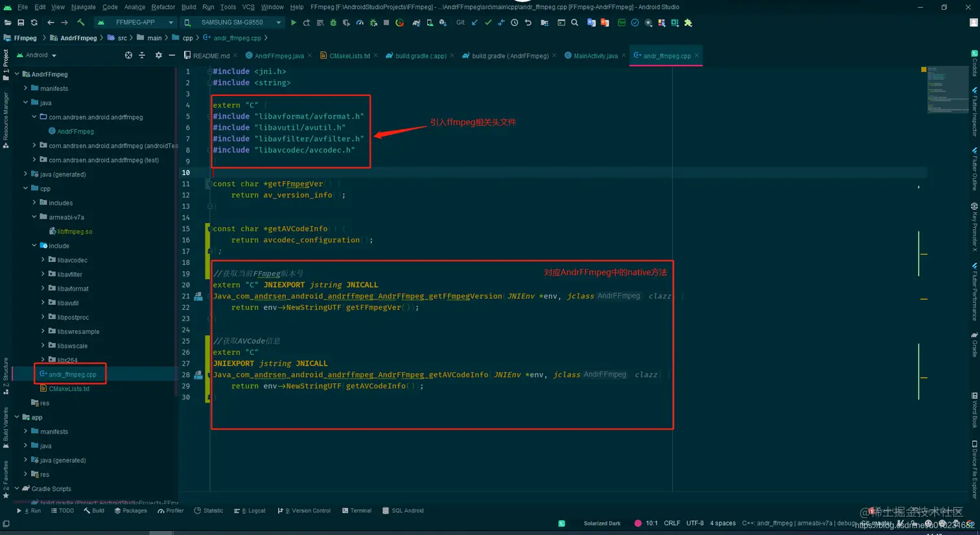This screenshot has height=535, width=980.
Task: Open the Terminal tool window
Action: [x=357, y=511]
